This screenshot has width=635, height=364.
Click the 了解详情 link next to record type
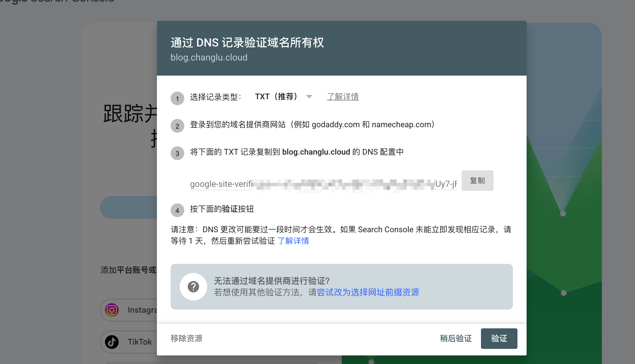point(343,97)
